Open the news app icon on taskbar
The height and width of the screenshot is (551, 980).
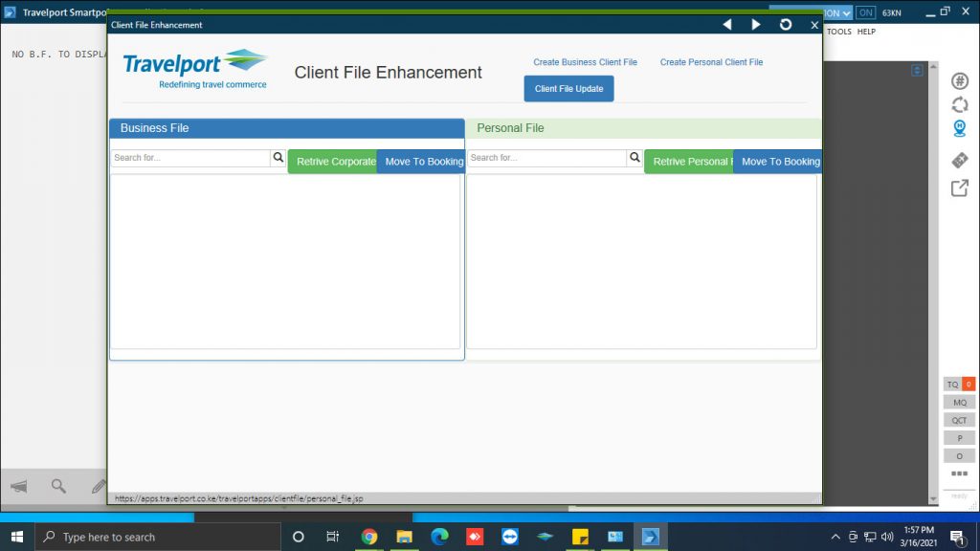click(x=615, y=537)
